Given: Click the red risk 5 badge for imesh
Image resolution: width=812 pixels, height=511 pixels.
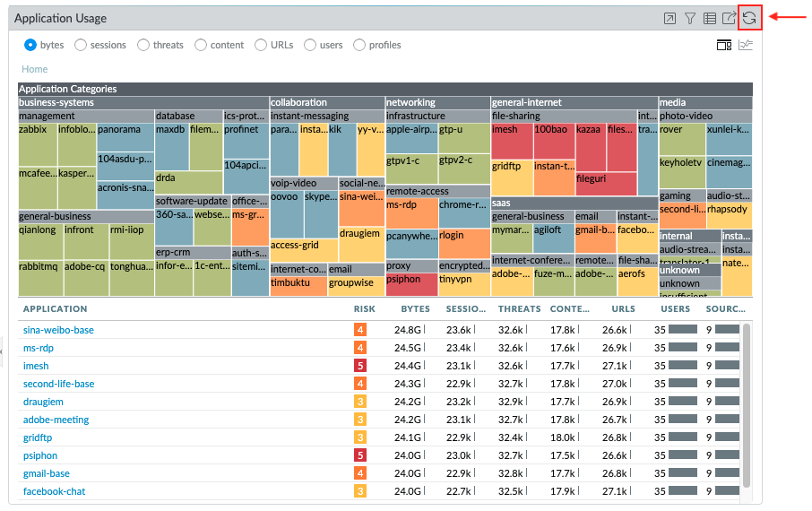Looking at the screenshot, I should pos(360,366).
